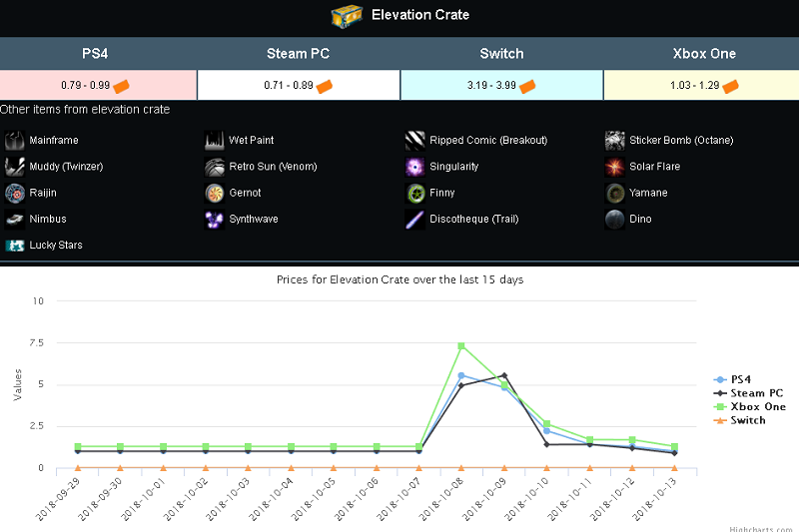The width and height of the screenshot is (799, 532).
Task: Click the Xbox One price key icon
Action: click(x=730, y=86)
